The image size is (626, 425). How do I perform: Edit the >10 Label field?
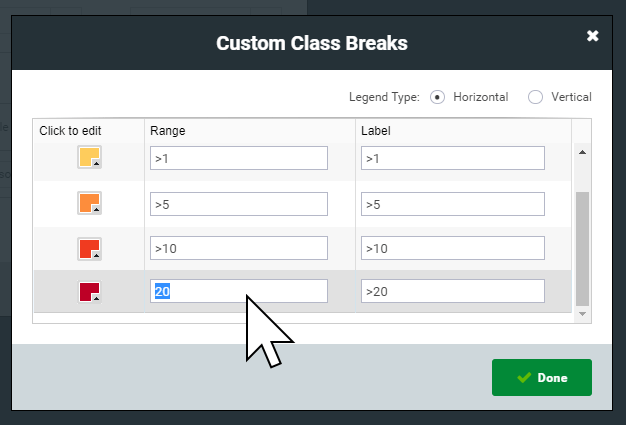point(453,248)
